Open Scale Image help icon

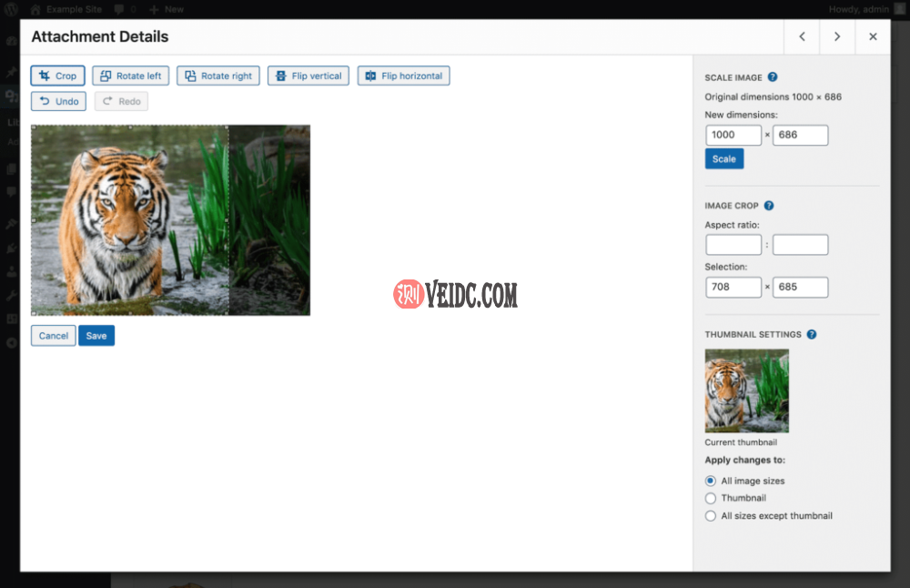[773, 77]
